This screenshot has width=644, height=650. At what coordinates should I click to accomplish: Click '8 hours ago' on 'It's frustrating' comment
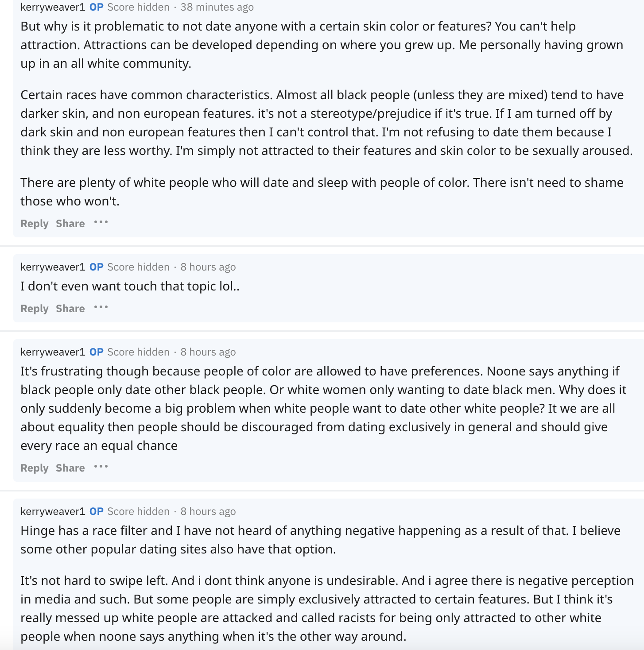point(208,352)
